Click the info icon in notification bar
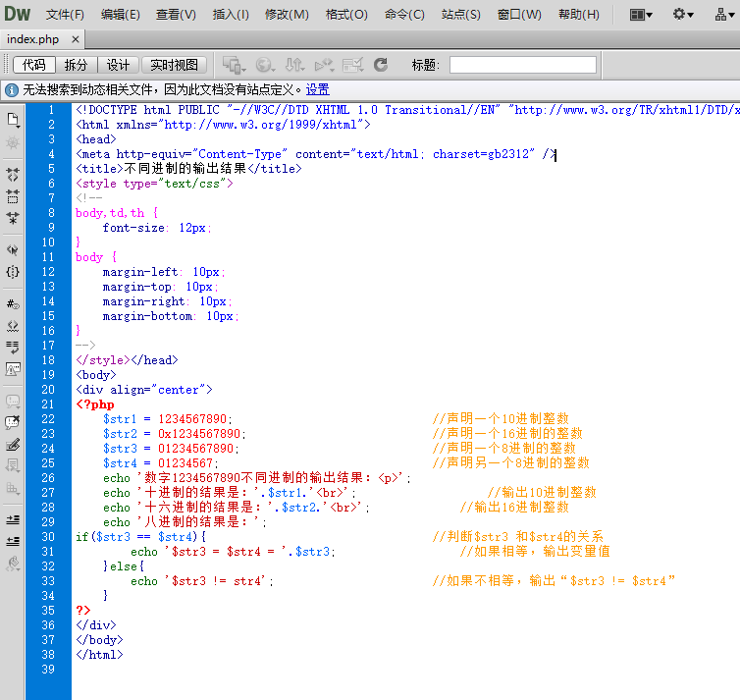The height and width of the screenshot is (700, 740). tap(12, 89)
